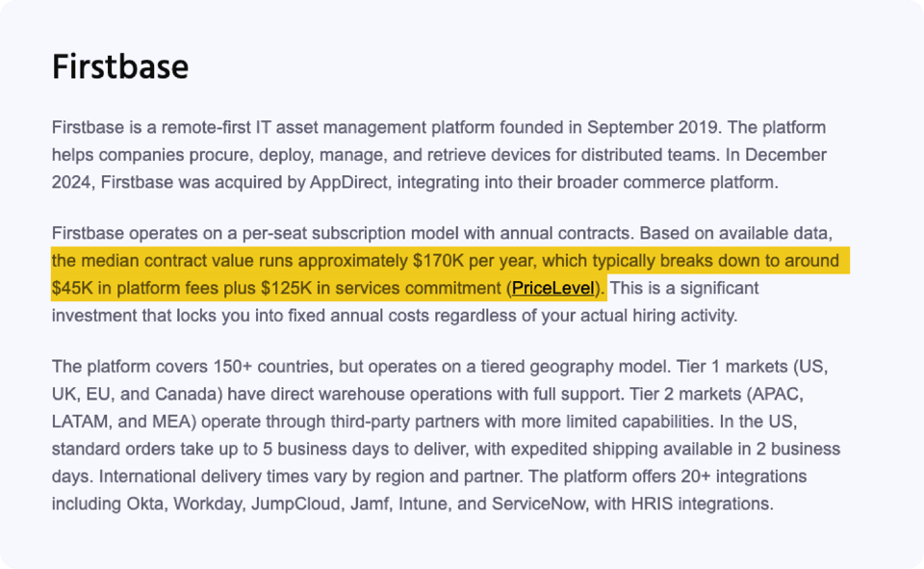This screenshot has width=924, height=569.
Task: Click the text '150+ countries'
Action: [x=272, y=367]
